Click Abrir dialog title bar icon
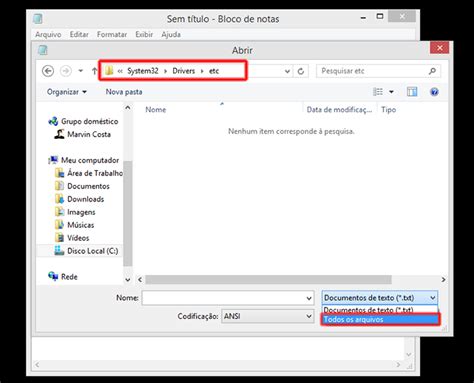Screen dimensions: 474x383 [43, 50]
